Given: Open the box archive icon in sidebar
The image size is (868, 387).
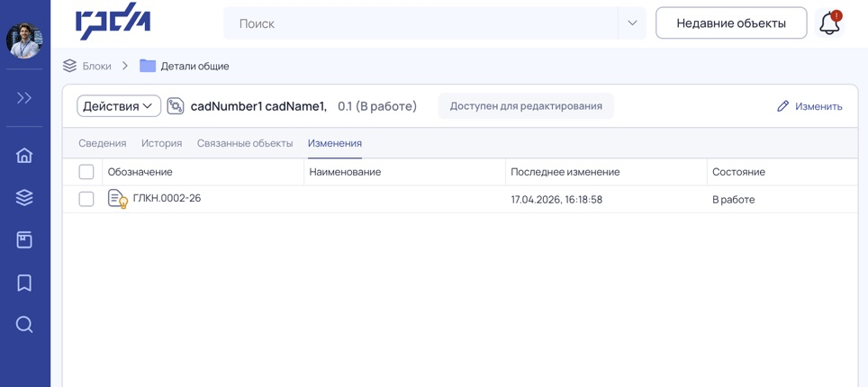Looking at the screenshot, I should pos(23,240).
